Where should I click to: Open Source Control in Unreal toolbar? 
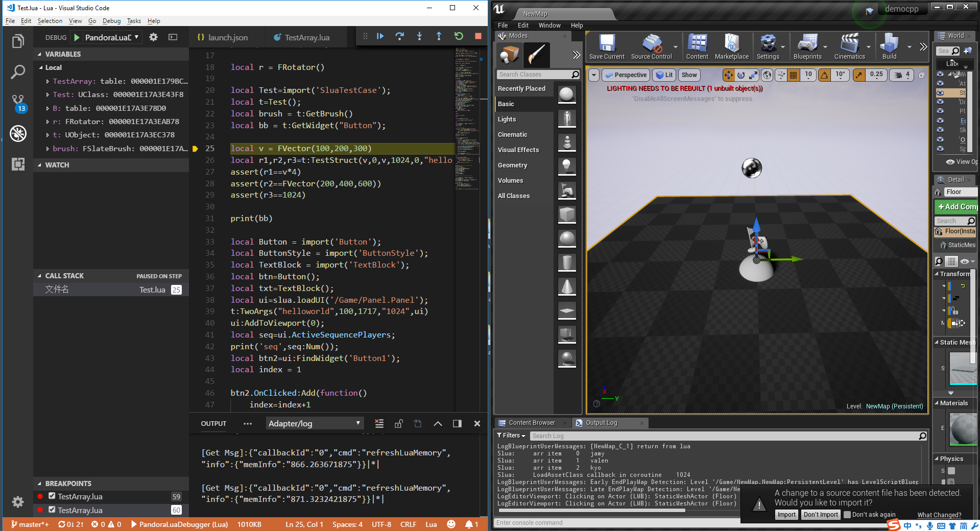coord(652,46)
